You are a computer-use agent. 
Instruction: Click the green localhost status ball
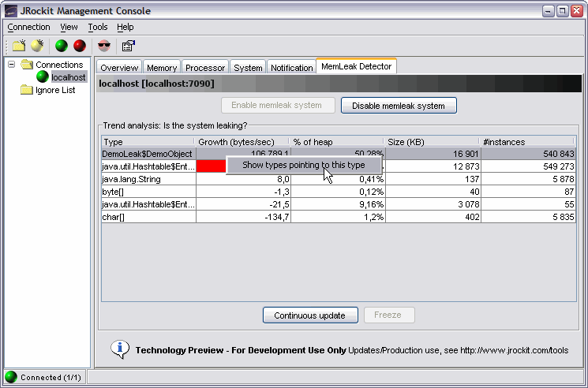[x=43, y=76]
